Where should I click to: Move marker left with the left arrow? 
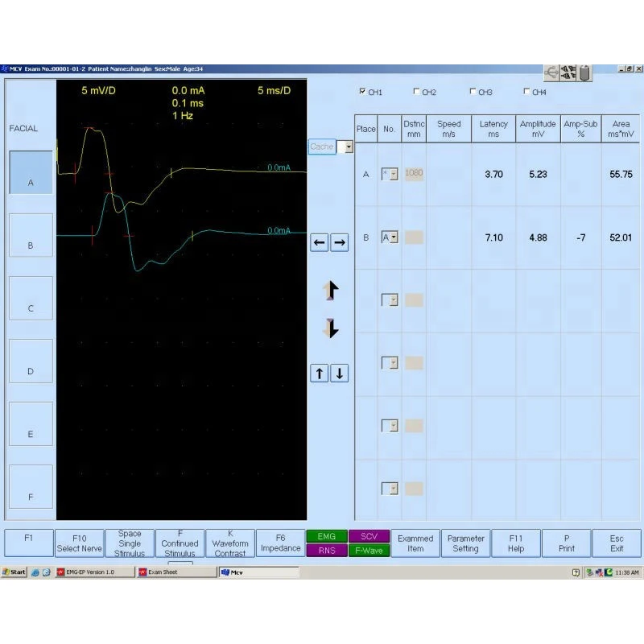click(320, 243)
